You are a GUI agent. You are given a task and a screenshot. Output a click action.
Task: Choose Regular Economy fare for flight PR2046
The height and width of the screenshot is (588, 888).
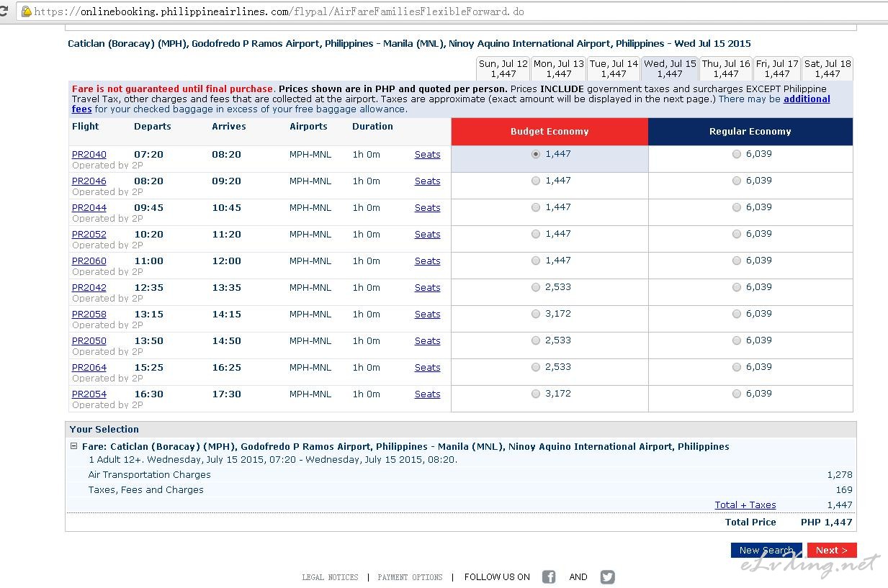[x=737, y=181]
